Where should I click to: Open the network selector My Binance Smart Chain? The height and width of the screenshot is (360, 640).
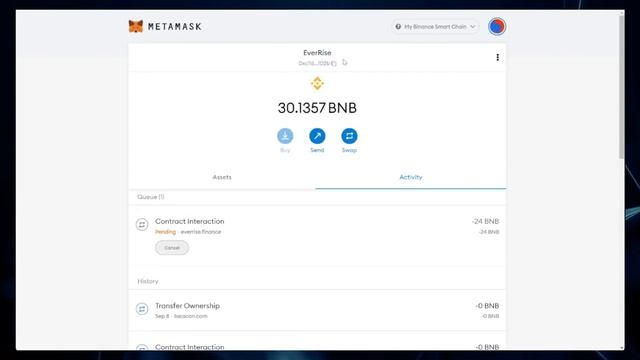click(x=435, y=27)
